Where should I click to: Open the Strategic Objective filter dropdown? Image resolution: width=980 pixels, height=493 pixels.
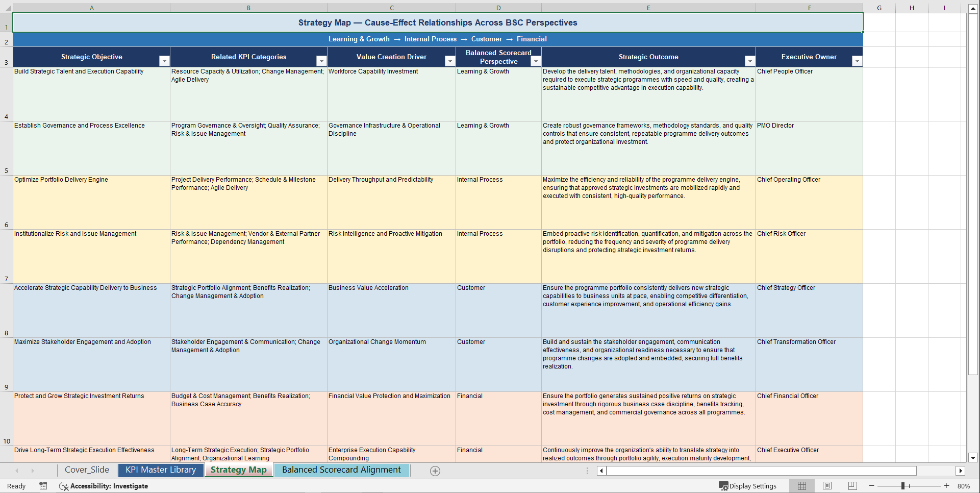tap(164, 61)
